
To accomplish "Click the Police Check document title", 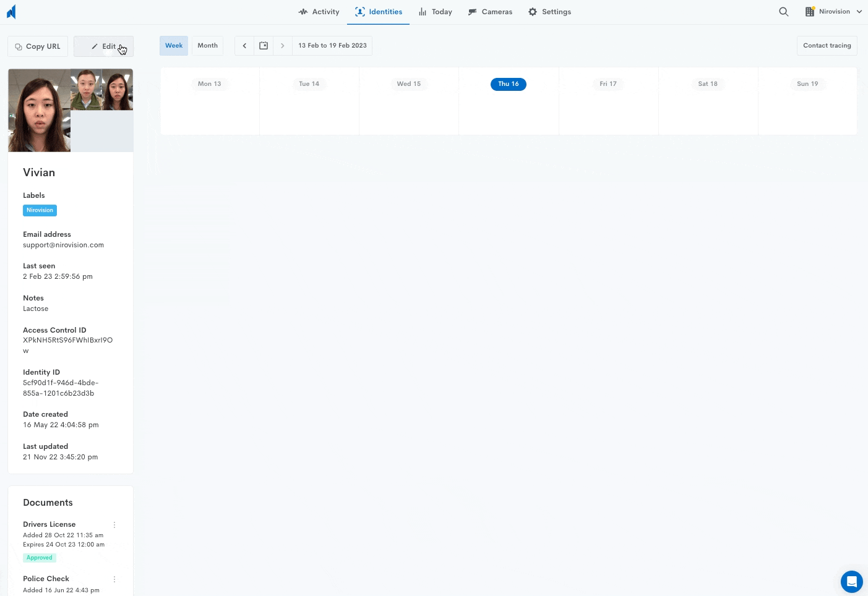I will click(x=46, y=579).
